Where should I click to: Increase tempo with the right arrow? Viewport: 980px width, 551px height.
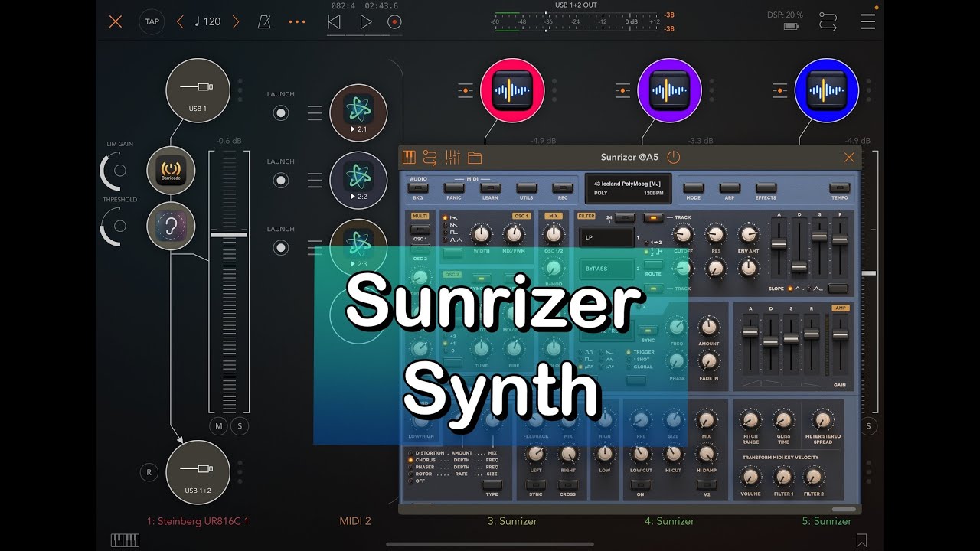tap(236, 21)
